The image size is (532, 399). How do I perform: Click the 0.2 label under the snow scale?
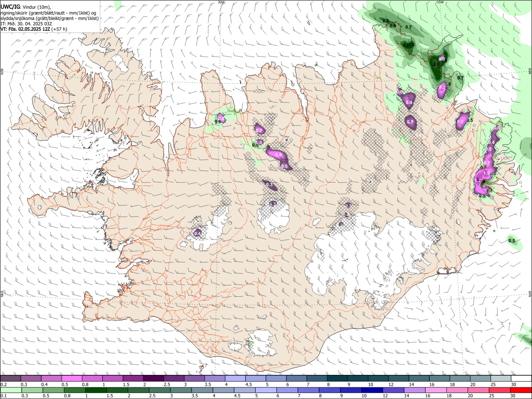[3, 384]
